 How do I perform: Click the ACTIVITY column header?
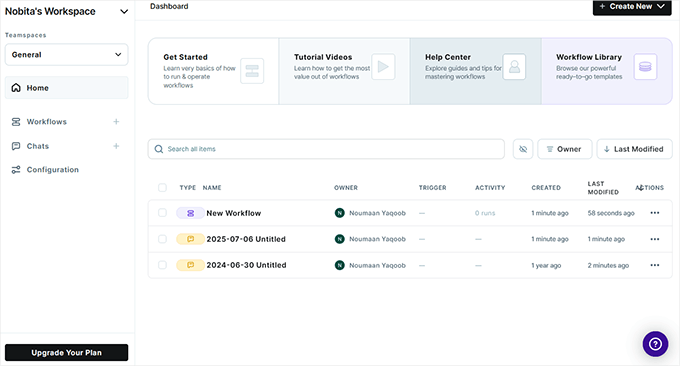click(x=490, y=188)
